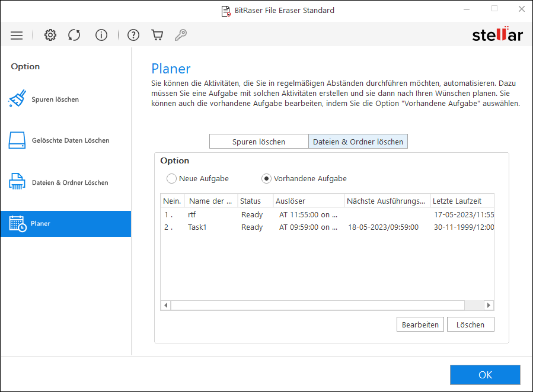
Task: Sort by the Auslöser column header
Action: 308,201
